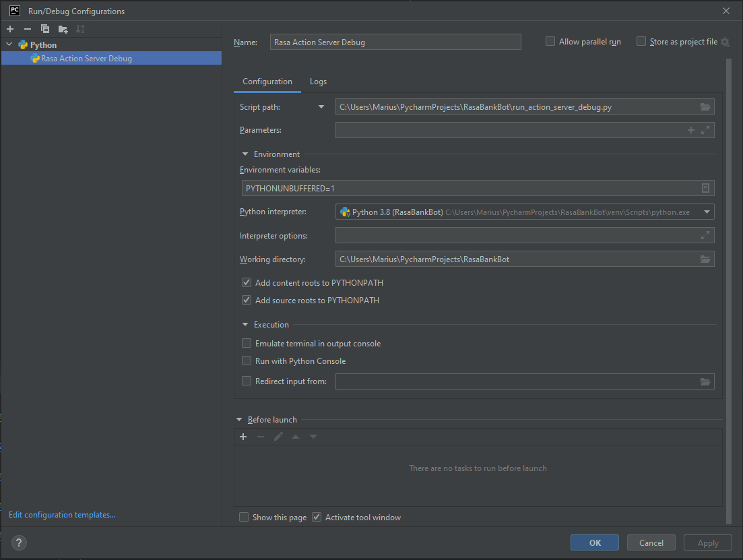Collapse the Environment section
743x560 pixels.
(245, 154)
